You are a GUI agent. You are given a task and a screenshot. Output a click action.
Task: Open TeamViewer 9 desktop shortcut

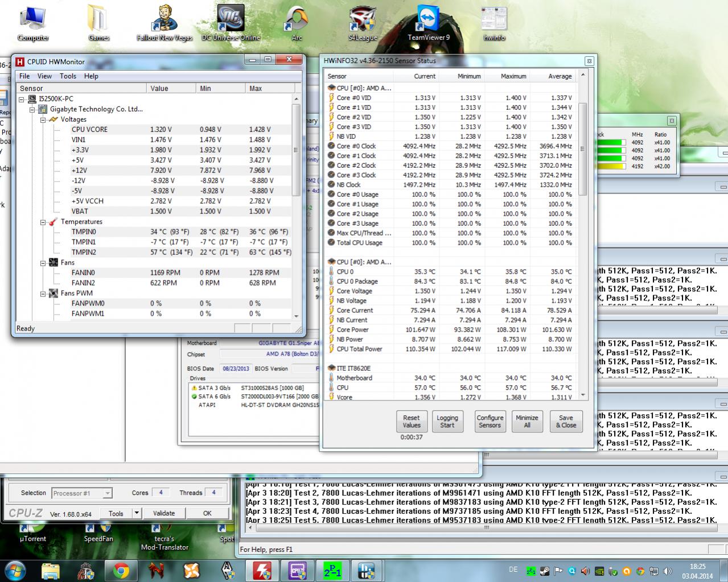point(428,23)
